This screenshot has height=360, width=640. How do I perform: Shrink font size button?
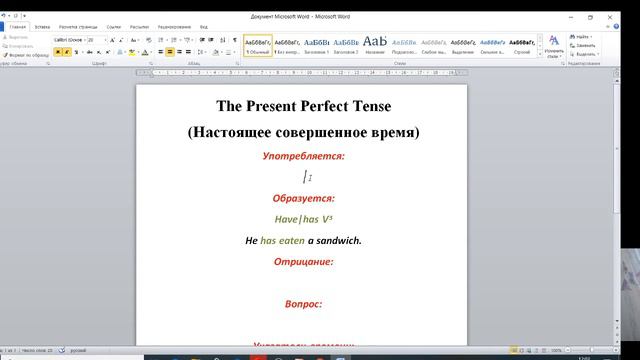(x=121, y=40)
